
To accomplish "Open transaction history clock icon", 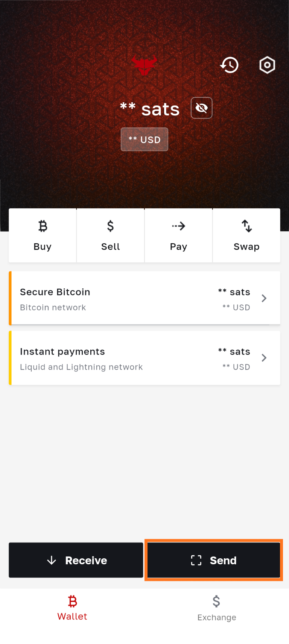I will [x=229, y=65].
